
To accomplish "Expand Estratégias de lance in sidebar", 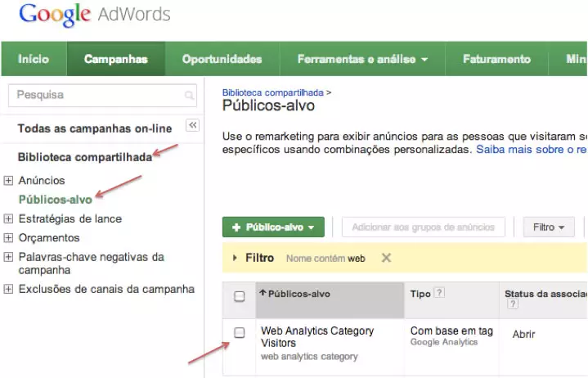I will [9, 218].
